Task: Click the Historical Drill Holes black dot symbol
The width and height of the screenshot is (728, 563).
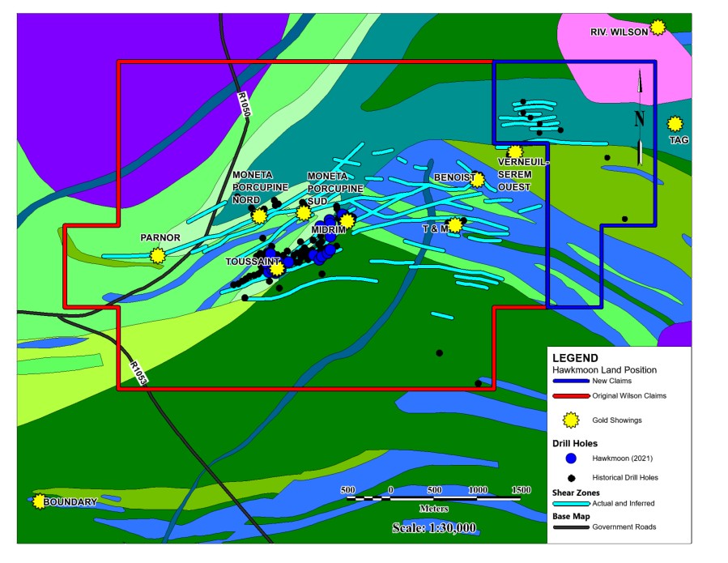Action: click(572, 477)
